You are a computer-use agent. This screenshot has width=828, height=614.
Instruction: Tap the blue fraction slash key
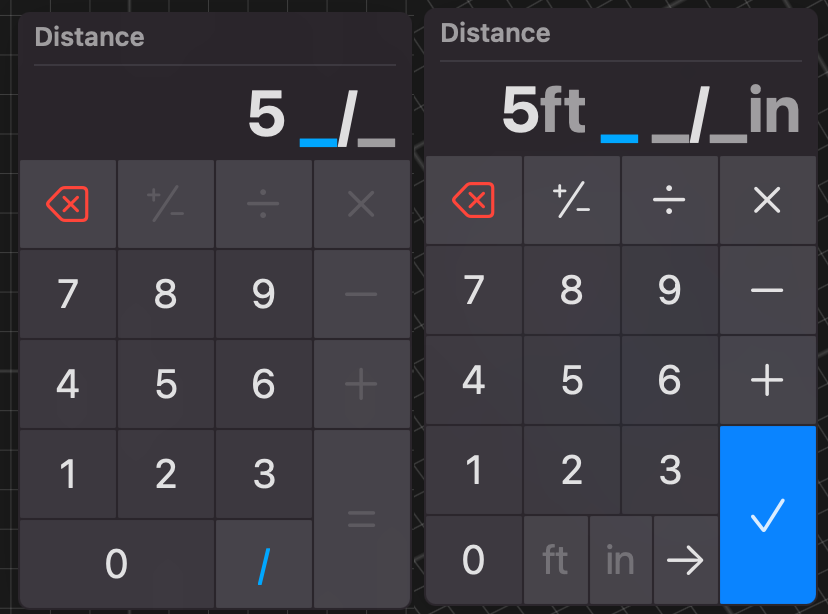point(263,565)
